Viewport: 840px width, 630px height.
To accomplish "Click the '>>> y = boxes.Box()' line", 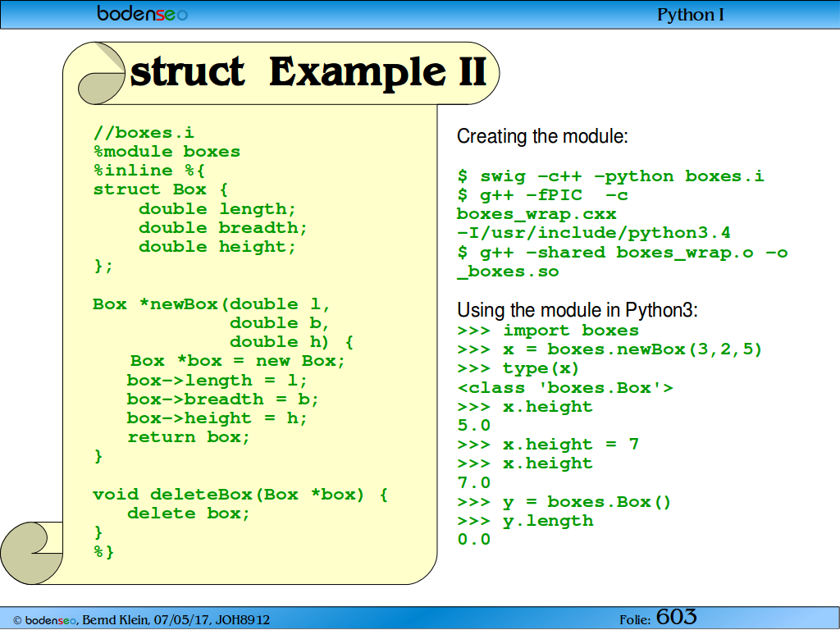I will click(564, 502).
